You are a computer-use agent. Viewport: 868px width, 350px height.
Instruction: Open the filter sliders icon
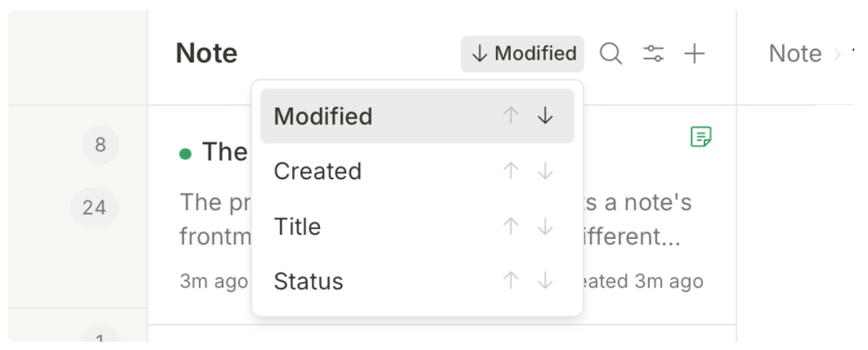pos(653,54)
